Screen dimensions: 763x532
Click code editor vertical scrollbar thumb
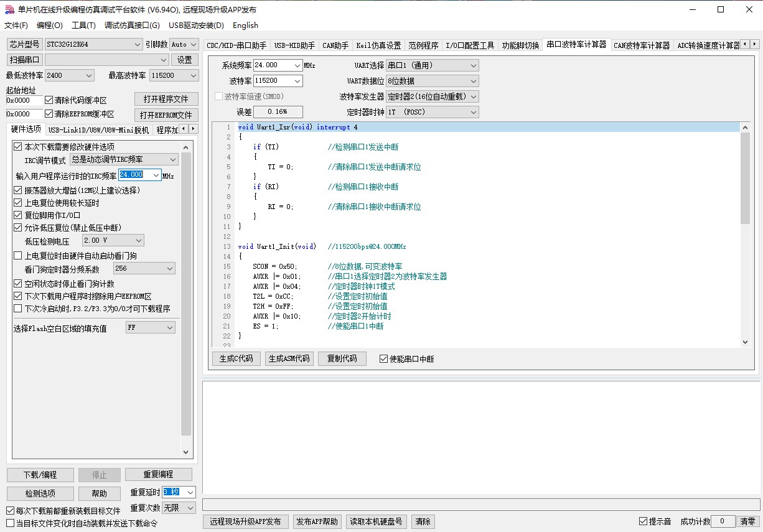[746, 178]
